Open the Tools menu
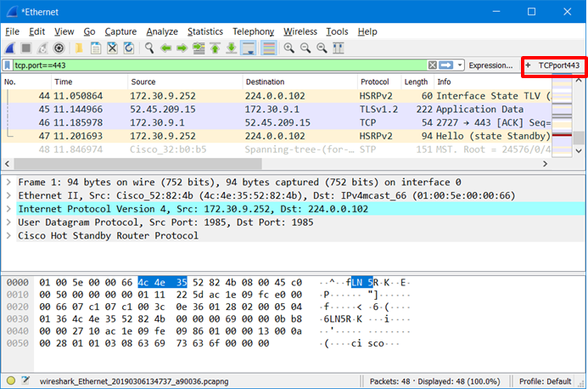588x389 pixels. point(337,31)
